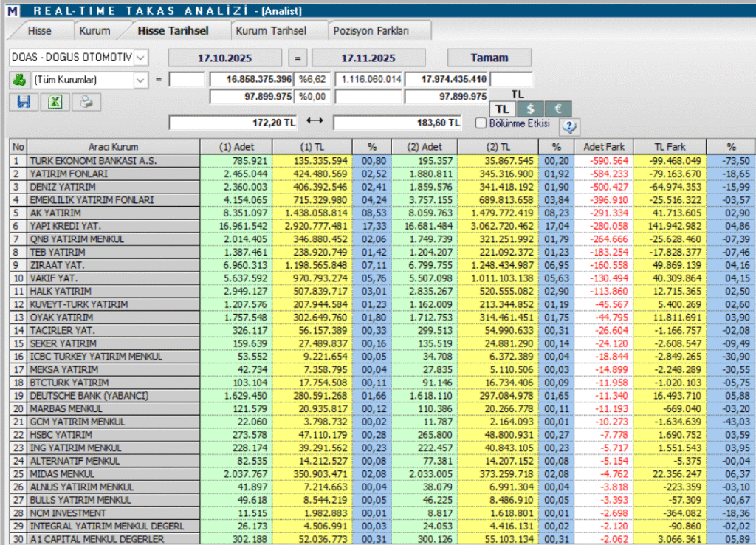Select the MEKSA YATIRIM row
This screenshot has width=756, height=545.
pyautogui.click(x=382, y=369)
